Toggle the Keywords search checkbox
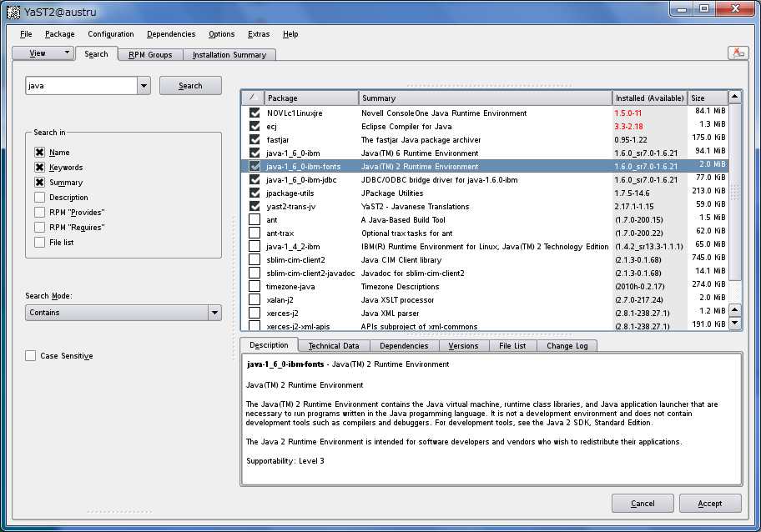This screenshot has height=532, width=761. (x=40, y=168)
